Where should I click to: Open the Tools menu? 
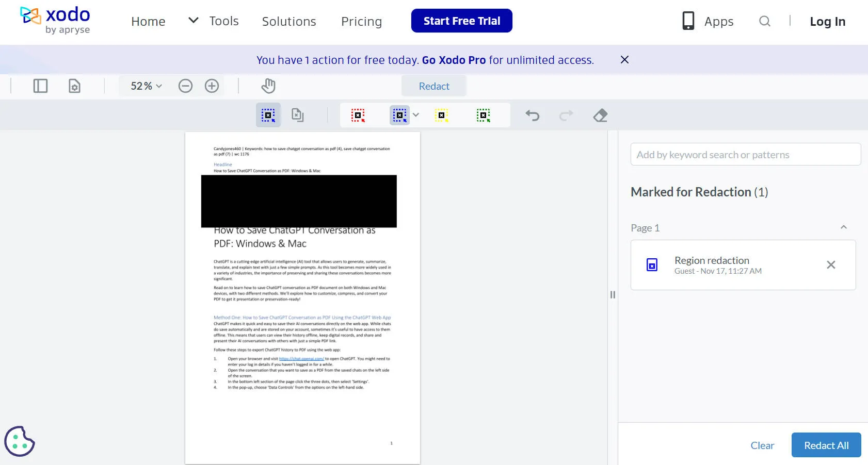pos(223,21)
